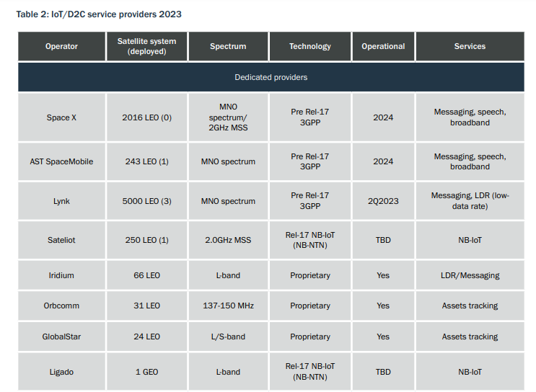Click the 137-150 MHz spectrum cell

pyautogui.click(x=228, y=306)
